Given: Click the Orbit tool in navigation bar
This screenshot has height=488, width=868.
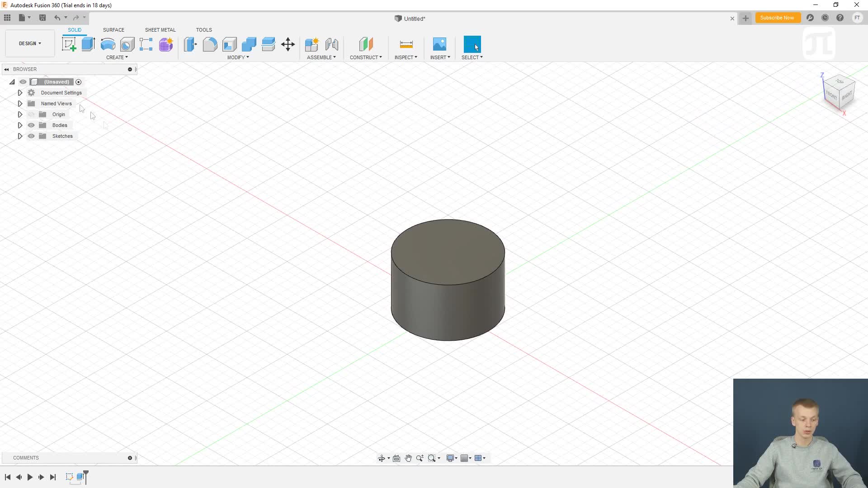Looking at the screenshot, I should [x=382, y=458].
